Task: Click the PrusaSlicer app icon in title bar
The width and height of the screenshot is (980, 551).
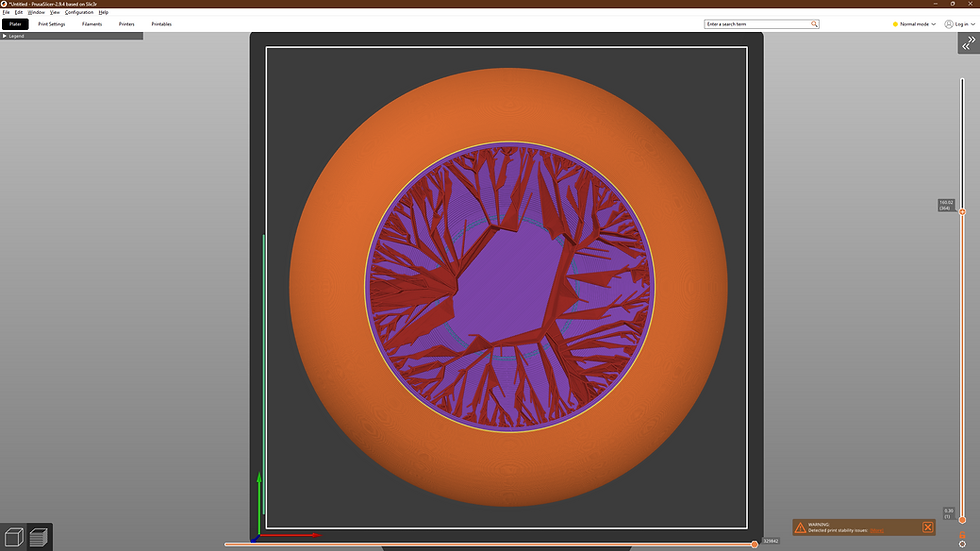Action: click(4, 4)
